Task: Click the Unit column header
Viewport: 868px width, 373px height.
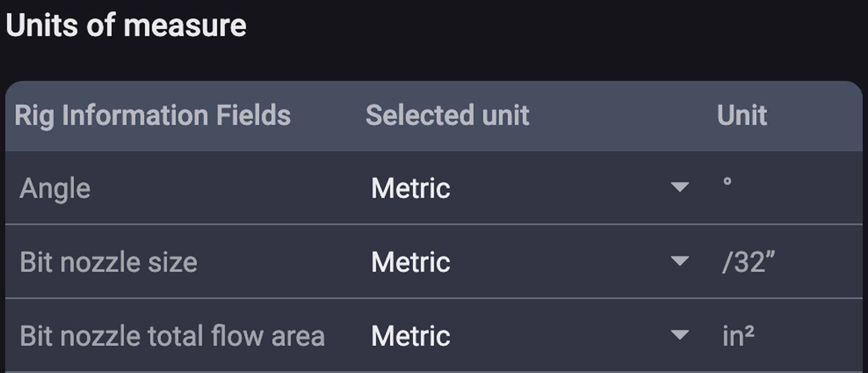Action: [742, 115]
